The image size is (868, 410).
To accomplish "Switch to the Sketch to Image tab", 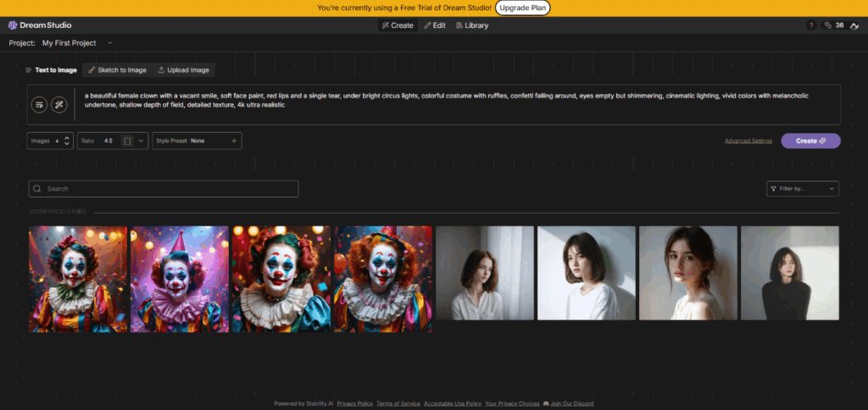I will [x=117, y=69].
